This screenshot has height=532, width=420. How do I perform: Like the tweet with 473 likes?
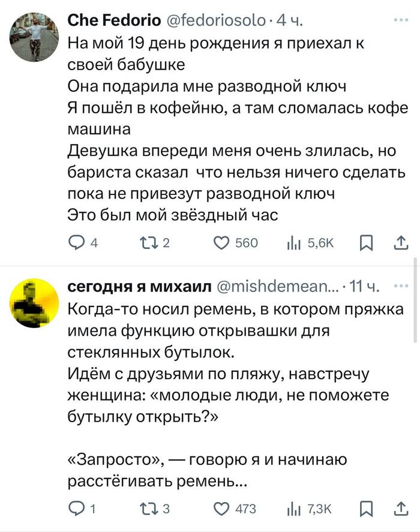click(223, 509)
